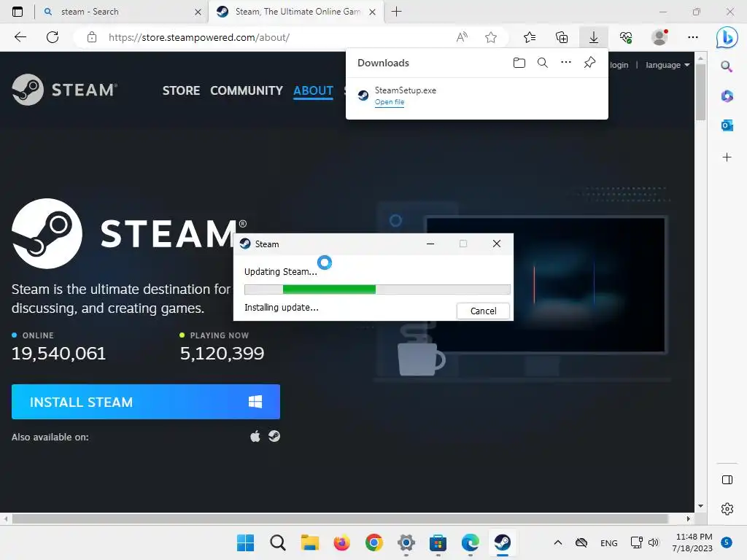
Task: Open sidebar Search icon
Action: [727, 66]
